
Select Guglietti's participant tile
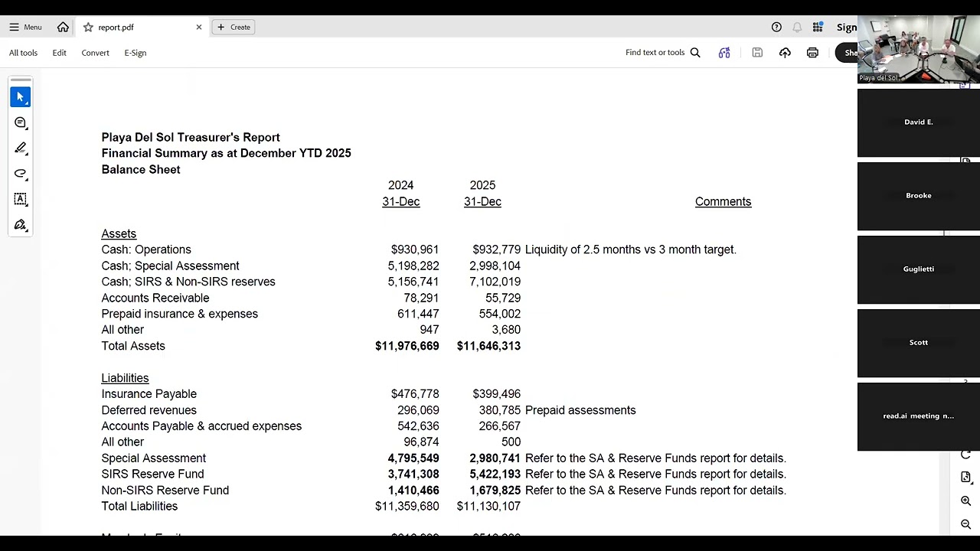[x=919, y=269]
